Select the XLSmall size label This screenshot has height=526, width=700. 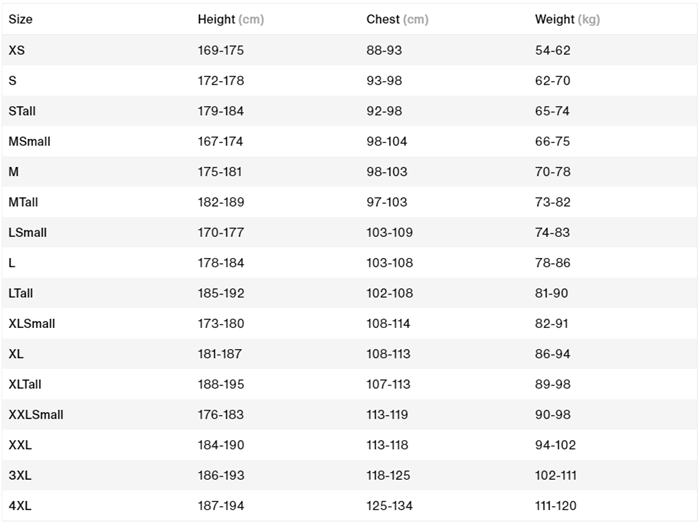(x=31, y=323)
